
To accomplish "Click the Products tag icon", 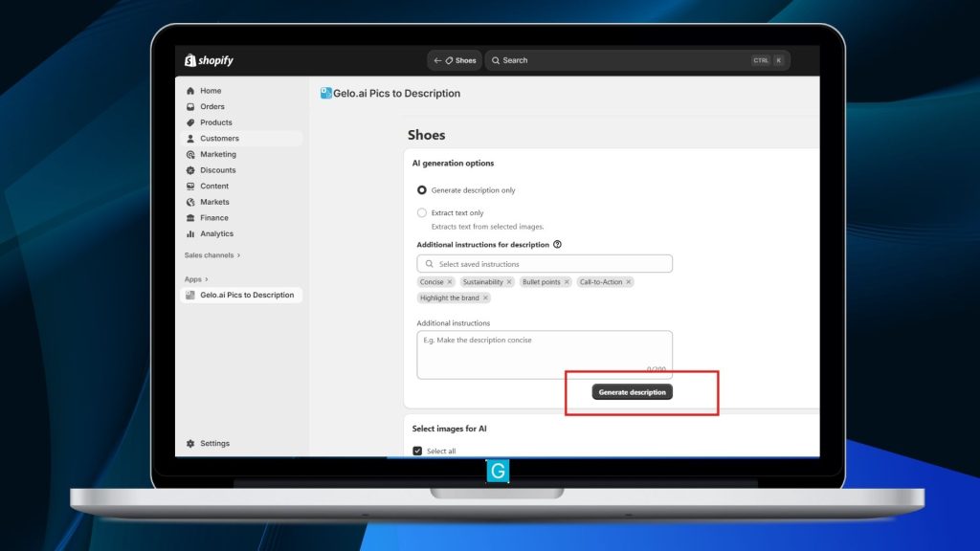I will coord(190,122).
